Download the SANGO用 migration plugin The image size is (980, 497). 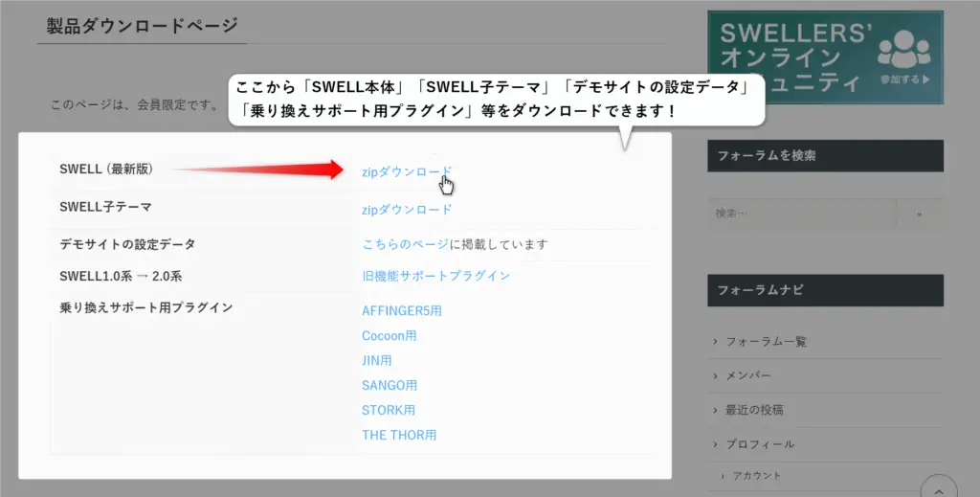390,386
